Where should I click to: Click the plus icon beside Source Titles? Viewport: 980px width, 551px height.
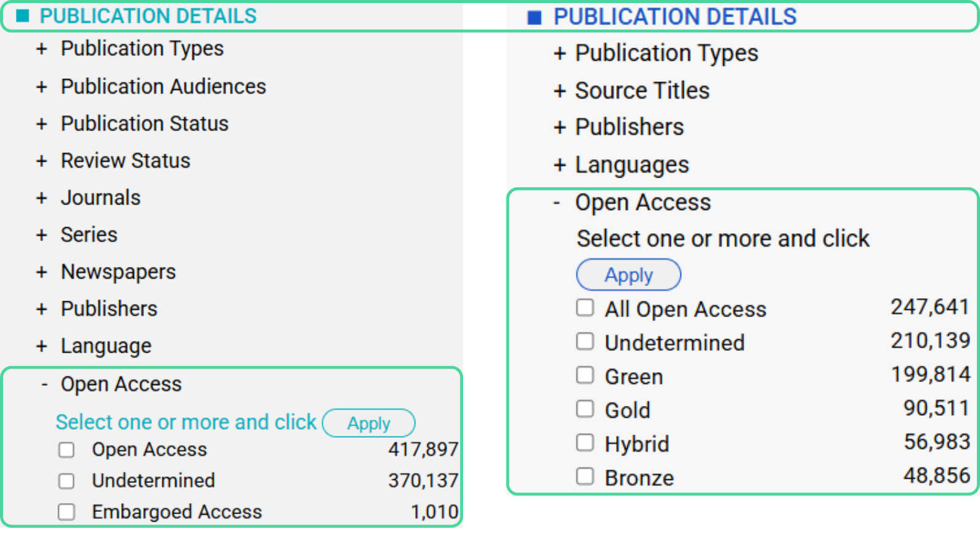pyautogui.click(x=559, y=91)
